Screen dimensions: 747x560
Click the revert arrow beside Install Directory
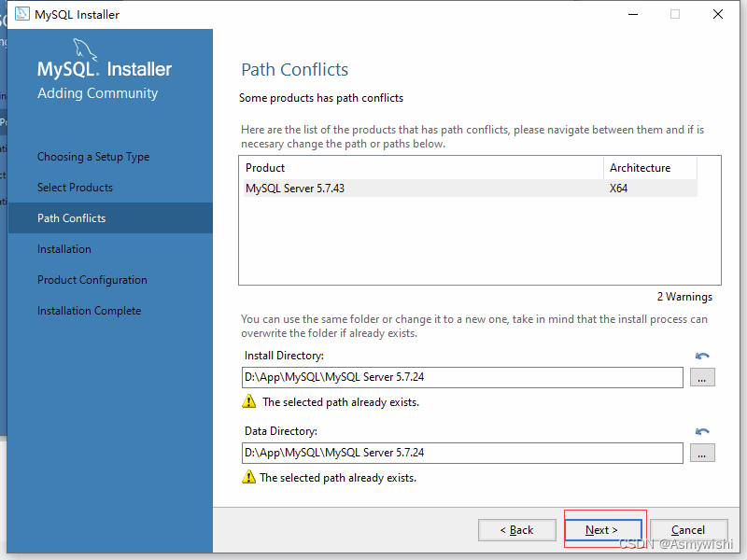coord(702,356)
